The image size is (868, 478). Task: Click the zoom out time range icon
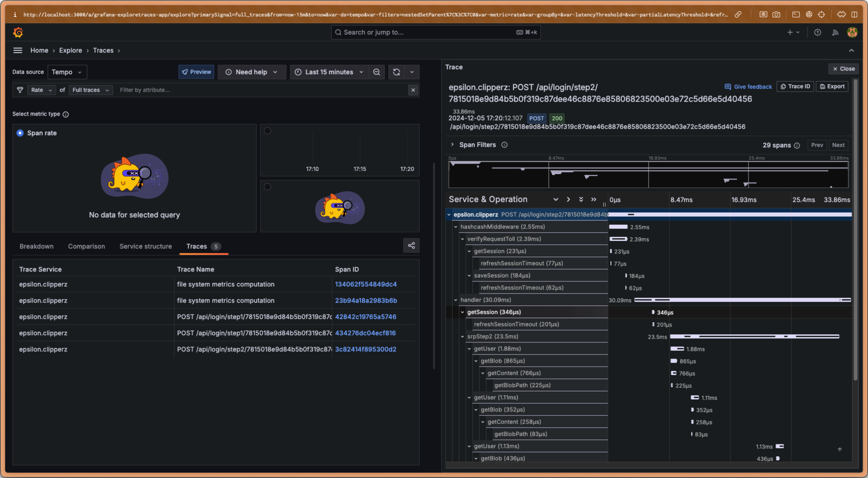tap(376, 72)
